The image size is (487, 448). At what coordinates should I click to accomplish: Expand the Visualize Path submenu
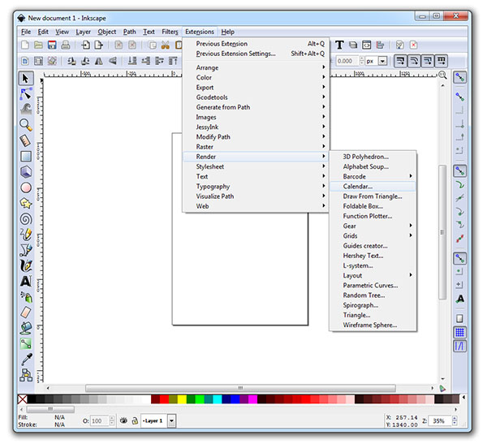coord(256,196)
